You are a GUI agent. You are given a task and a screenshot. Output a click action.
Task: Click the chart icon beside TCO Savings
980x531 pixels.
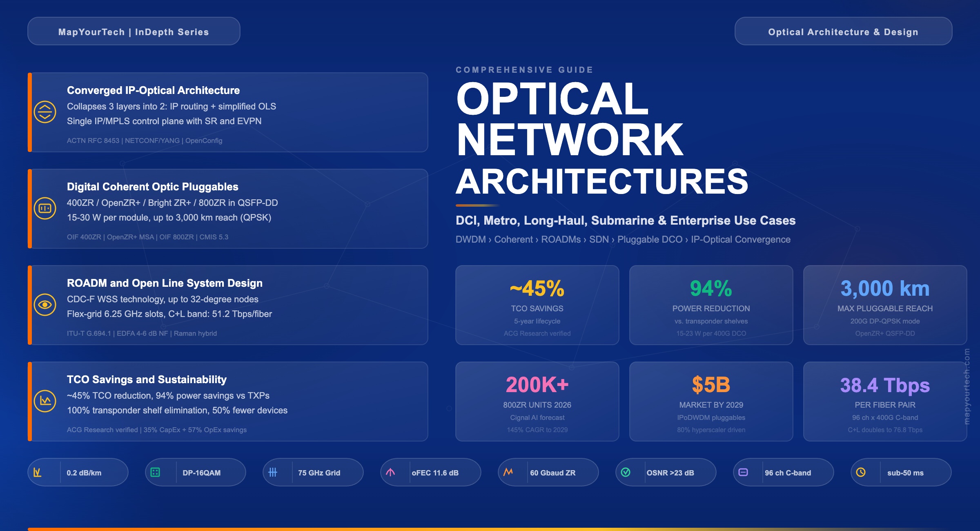tap(45, 401)
